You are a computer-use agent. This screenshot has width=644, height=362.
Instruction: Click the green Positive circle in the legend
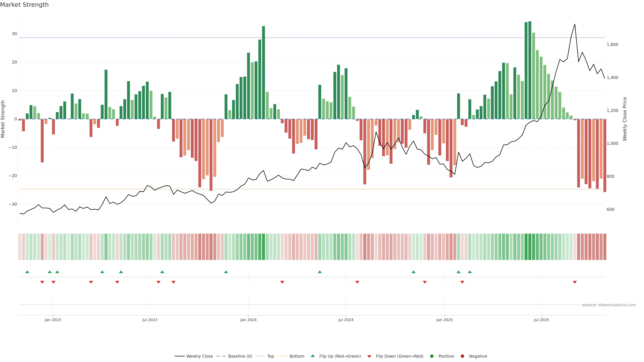(432, 356)
